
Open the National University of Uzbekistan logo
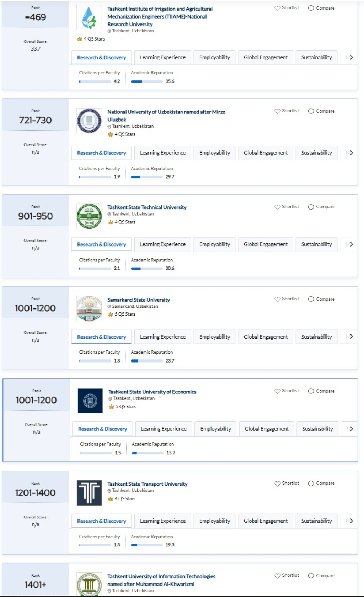[x=89, y=121]
